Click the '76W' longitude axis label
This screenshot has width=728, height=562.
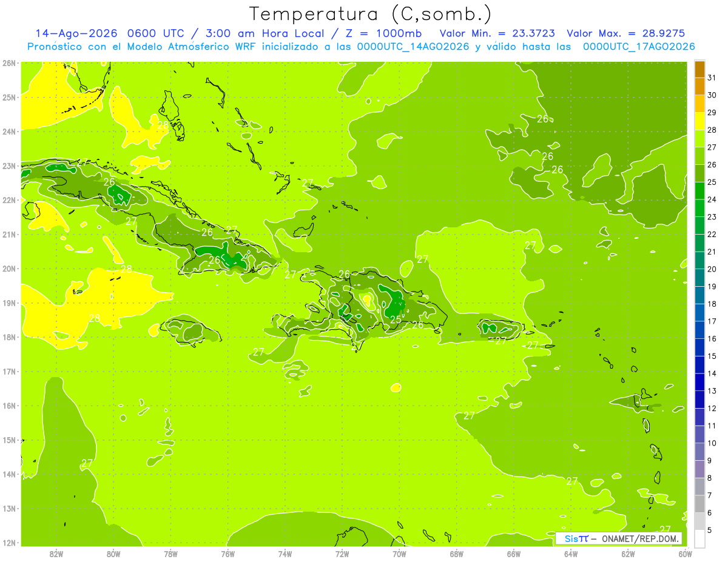227,554
